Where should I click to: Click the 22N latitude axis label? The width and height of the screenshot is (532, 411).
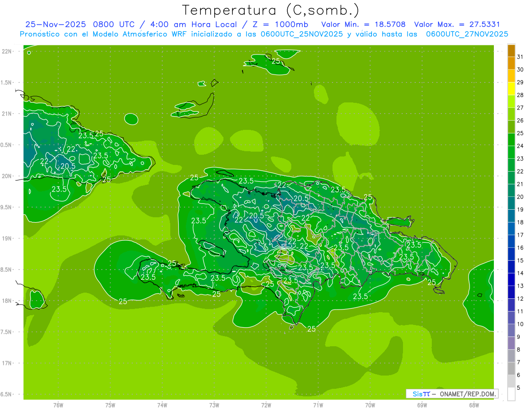tap(8, 51)
